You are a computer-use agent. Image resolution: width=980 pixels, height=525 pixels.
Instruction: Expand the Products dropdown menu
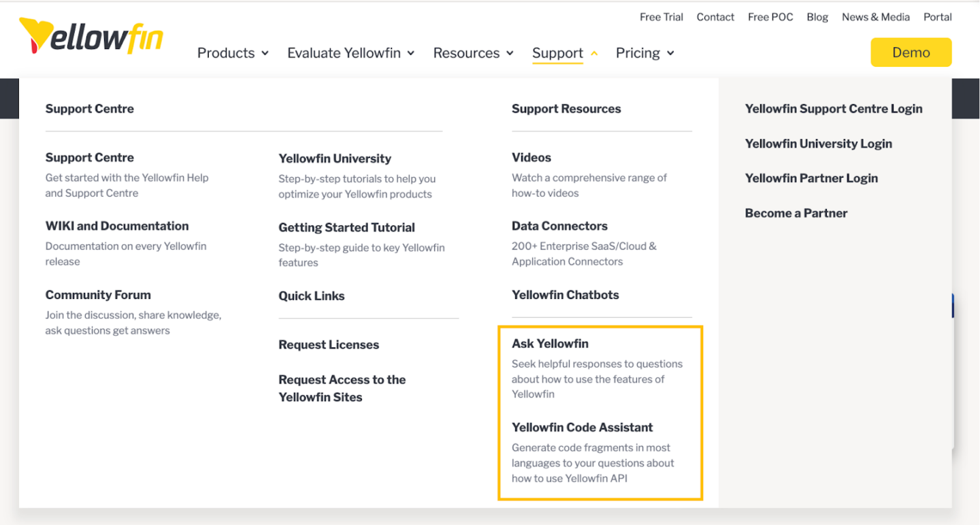(233, 52)
